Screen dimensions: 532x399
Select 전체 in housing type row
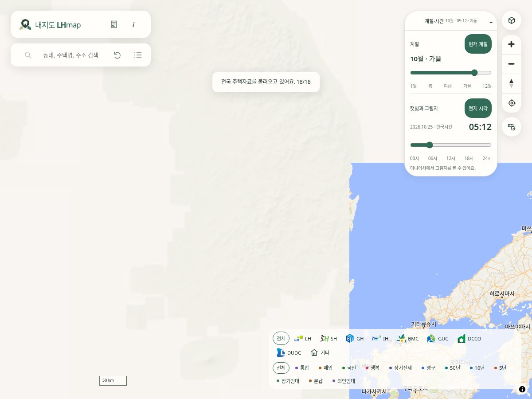(x=281, y=368)
